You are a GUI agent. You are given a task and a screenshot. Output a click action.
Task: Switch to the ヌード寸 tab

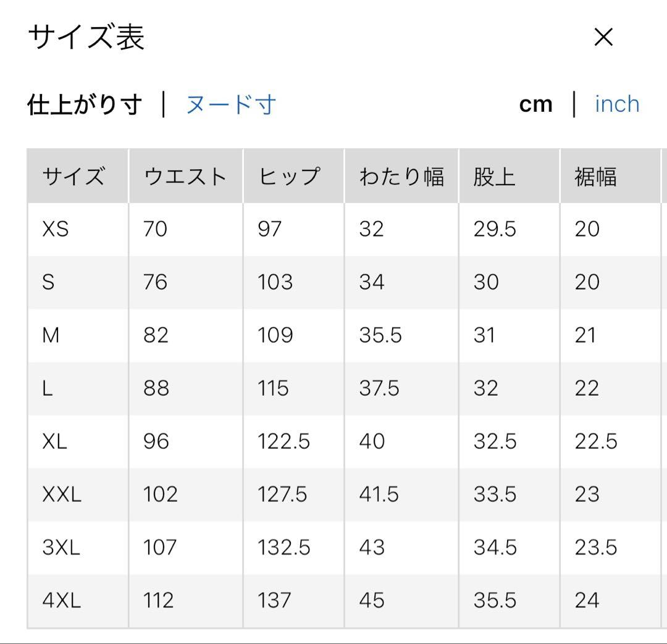230,105
